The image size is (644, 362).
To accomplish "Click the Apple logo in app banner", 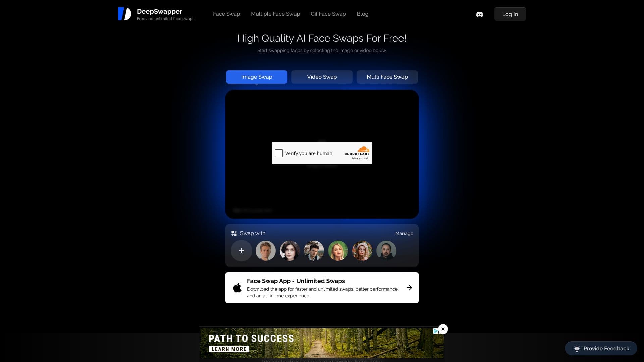I will 237,288.
